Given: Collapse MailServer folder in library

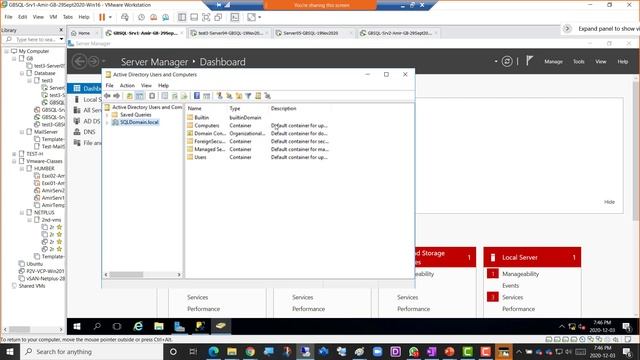Looking at the screenshot, I should tap(22, 132).
